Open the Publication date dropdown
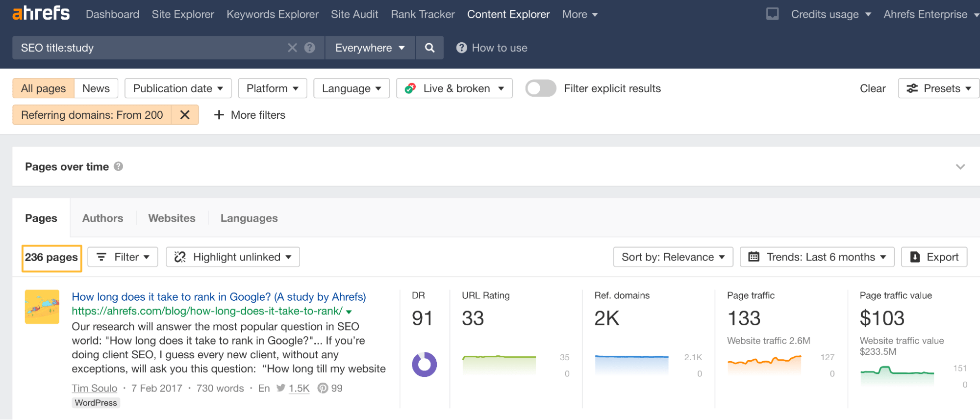Image resolution: width=980 pixels, height=420 pixels. (178, 88)
